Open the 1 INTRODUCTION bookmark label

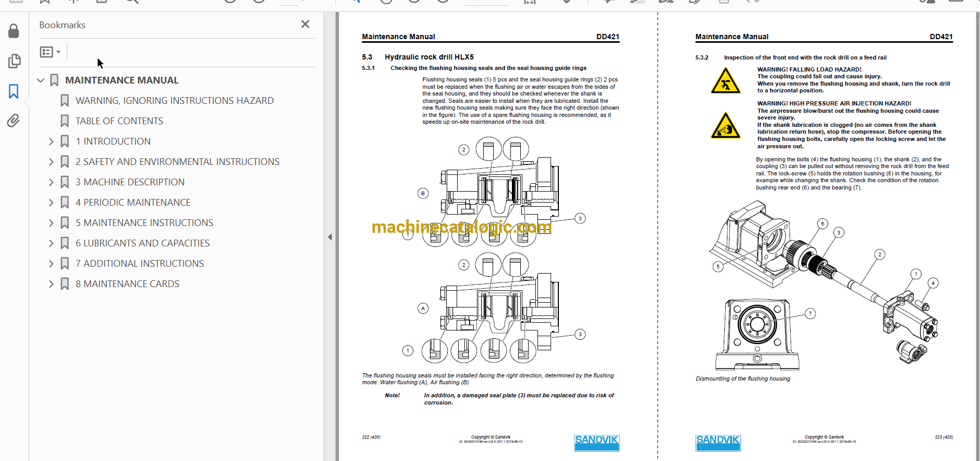(113, 141)
